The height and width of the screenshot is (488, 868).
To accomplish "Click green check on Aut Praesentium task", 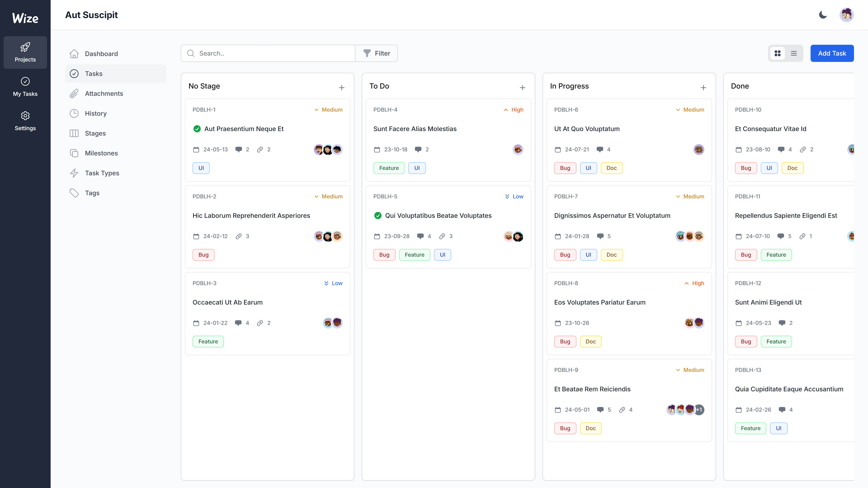I will point(197,129).
